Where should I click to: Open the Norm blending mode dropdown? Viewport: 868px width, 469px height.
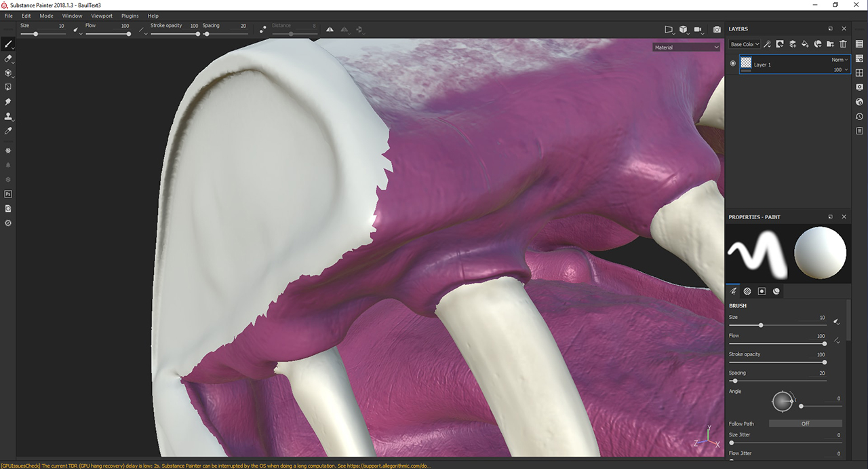pyautogui.click(x=840, y=60)
